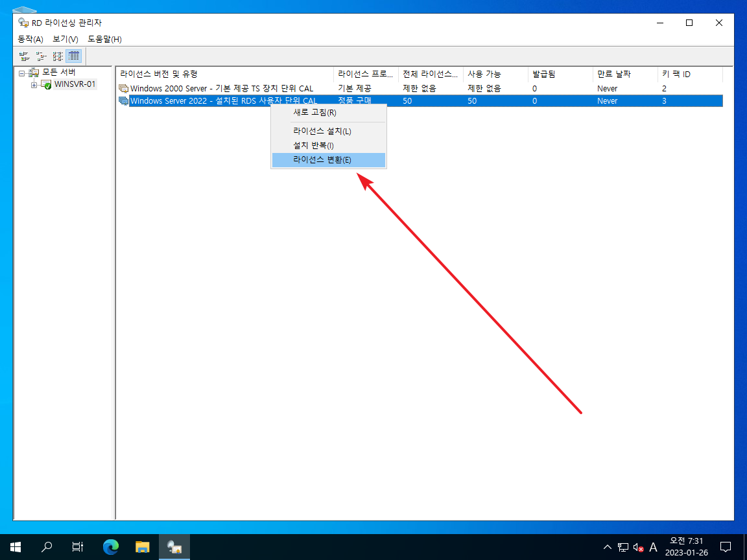This screenshot has width=747, height=560.
Task: Click the taskbar clock showing 오전 7:31
Action: (x=687, y=547)
